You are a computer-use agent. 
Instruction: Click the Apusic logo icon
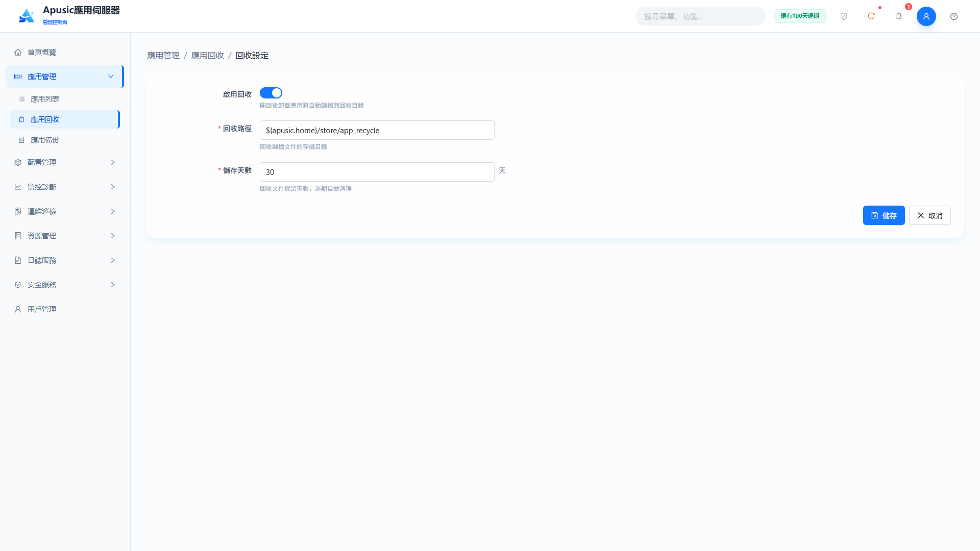tap(27, 16)
